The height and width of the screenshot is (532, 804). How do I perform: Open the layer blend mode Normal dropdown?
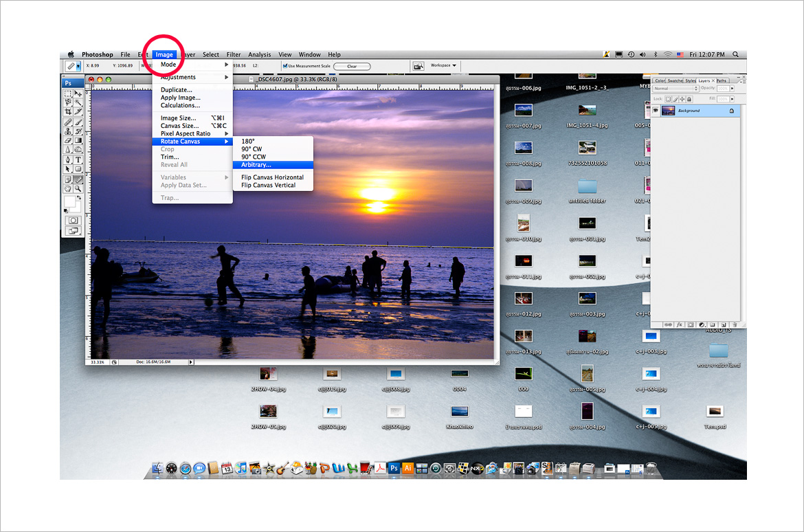[x=675, y=89]
